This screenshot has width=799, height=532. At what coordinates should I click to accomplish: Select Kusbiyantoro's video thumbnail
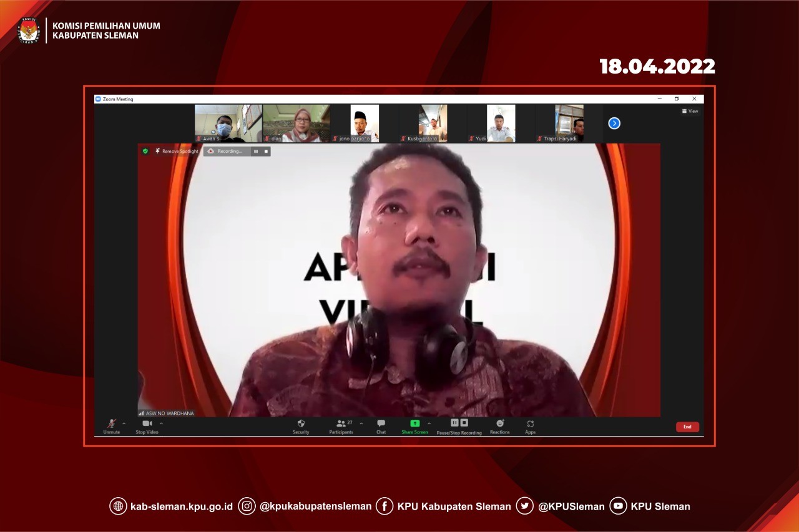coord(433,123)
